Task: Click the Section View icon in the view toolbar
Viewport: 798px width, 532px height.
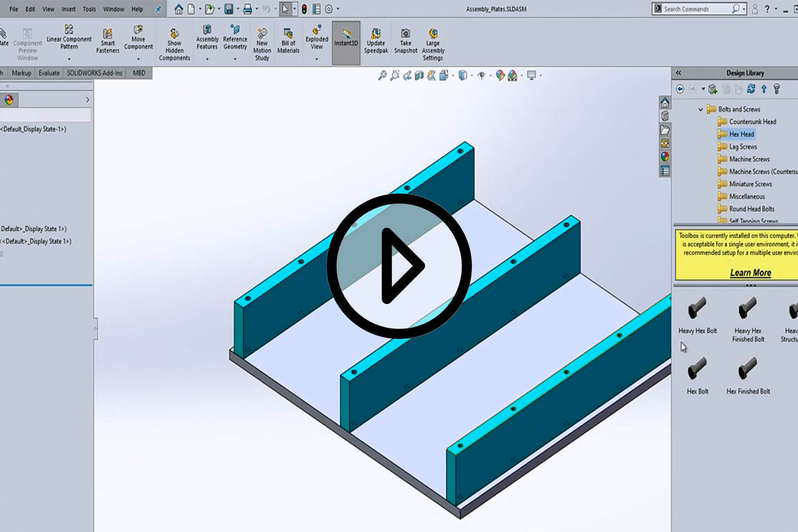Action: (x=419, y=76)
